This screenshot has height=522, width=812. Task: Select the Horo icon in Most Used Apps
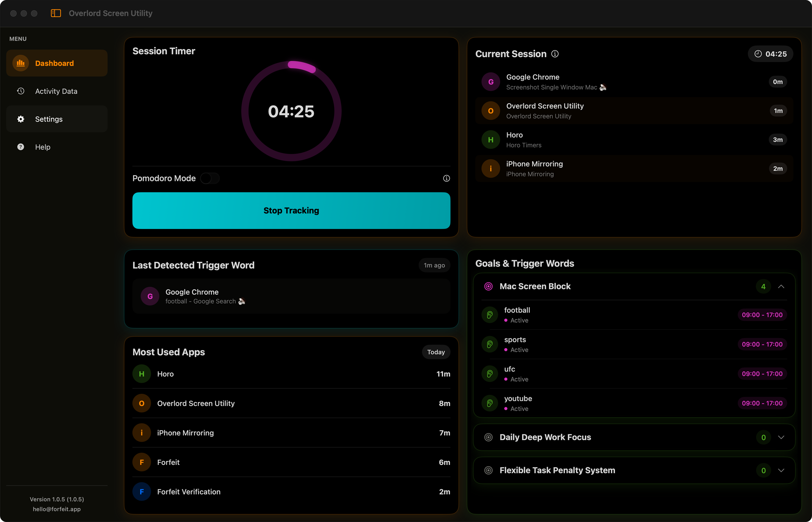pos(142,374)
